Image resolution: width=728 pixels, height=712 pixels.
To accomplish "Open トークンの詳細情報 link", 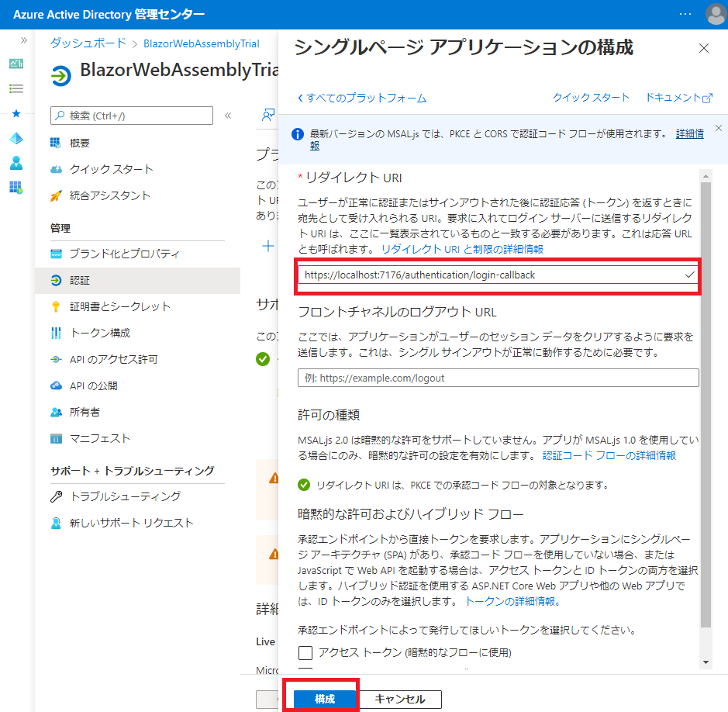I will [513, 601].
